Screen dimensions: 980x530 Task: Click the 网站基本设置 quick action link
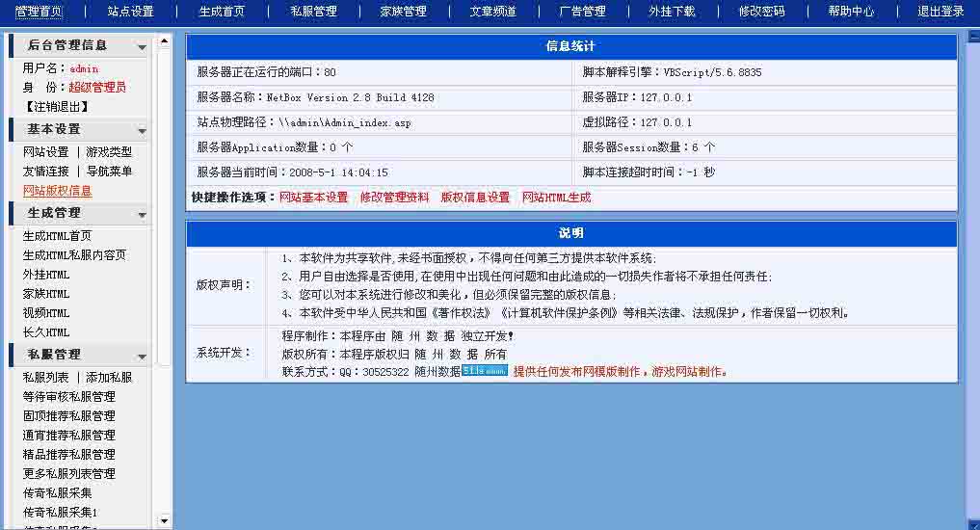(x=313, y=198)
